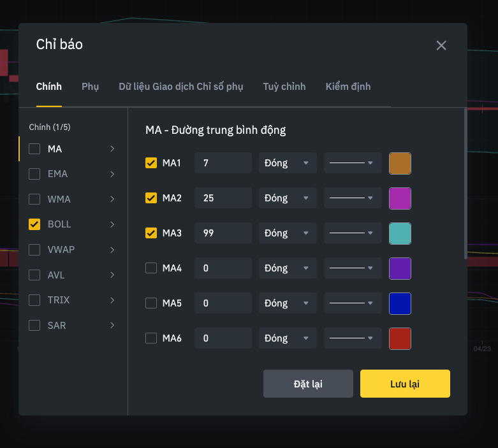
Task: Enable the EMA indicator checkbox
Action: (34, 174)
